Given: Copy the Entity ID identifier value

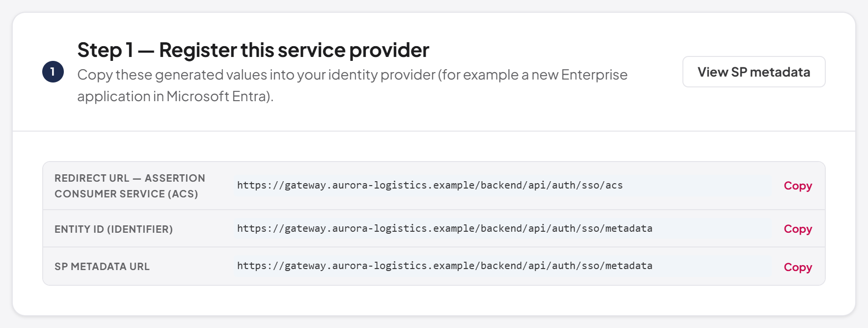Looking at the screenshot, I should point(798,229).
